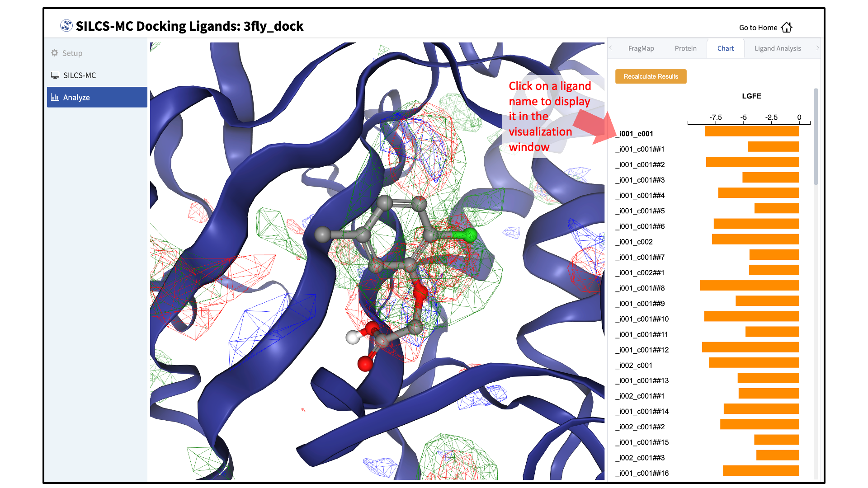Select ligand _i001_c002##1
This screenshot has height=488, width=868.
(640, 272)
